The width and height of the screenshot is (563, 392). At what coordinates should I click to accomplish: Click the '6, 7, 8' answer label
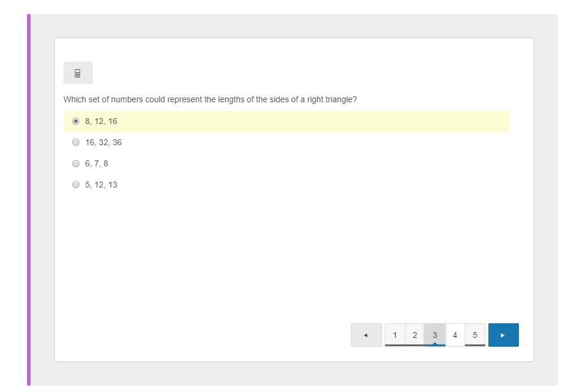click(x=96, y=163)
